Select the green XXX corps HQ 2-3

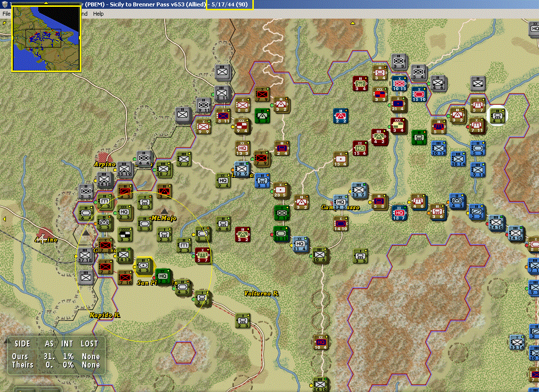tap(124, 213)
